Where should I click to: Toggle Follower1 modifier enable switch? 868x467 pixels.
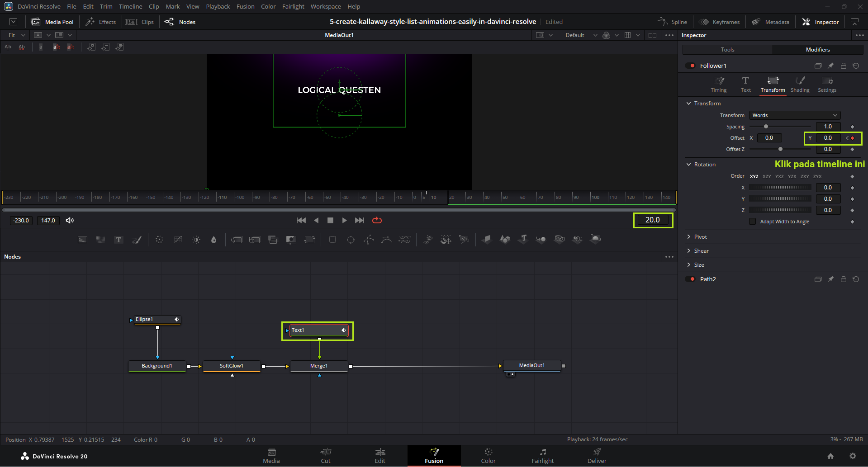[x=690, y=66]
